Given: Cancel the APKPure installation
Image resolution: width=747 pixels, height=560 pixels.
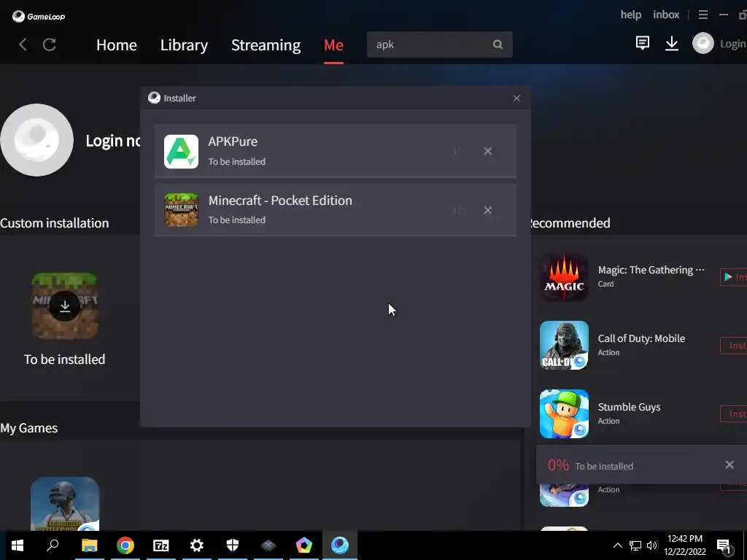Looking at the screenshot, I should (488, 151).
